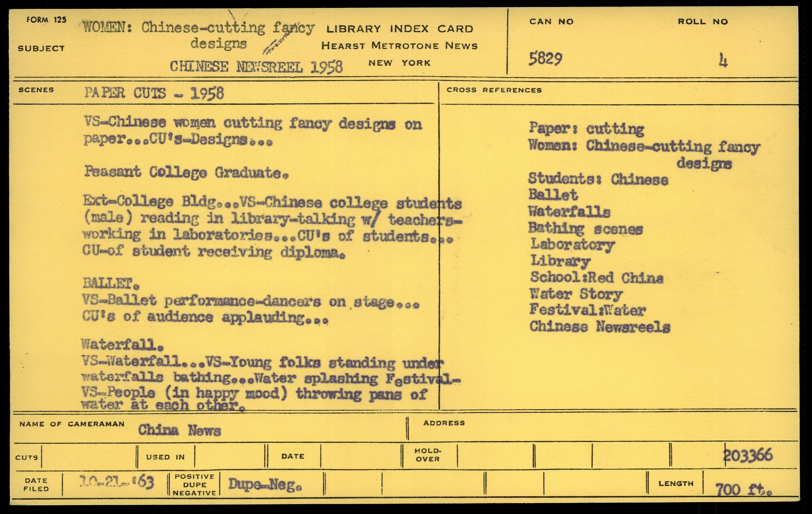Select the 'PAPER CUTS - 1958' scene title
812x514 pixels.
pos(154,93)
